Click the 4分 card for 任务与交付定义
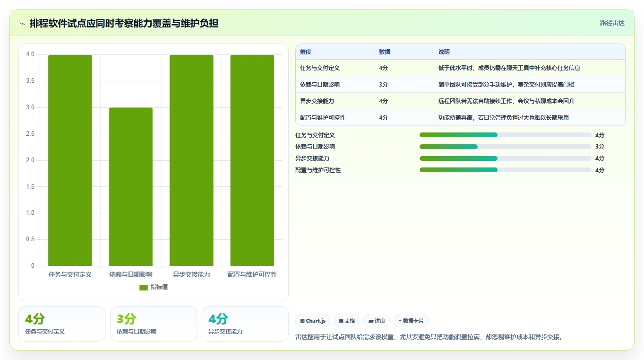Image resolution: width=644 pixels, height=360 pixels. click(62, 324)
